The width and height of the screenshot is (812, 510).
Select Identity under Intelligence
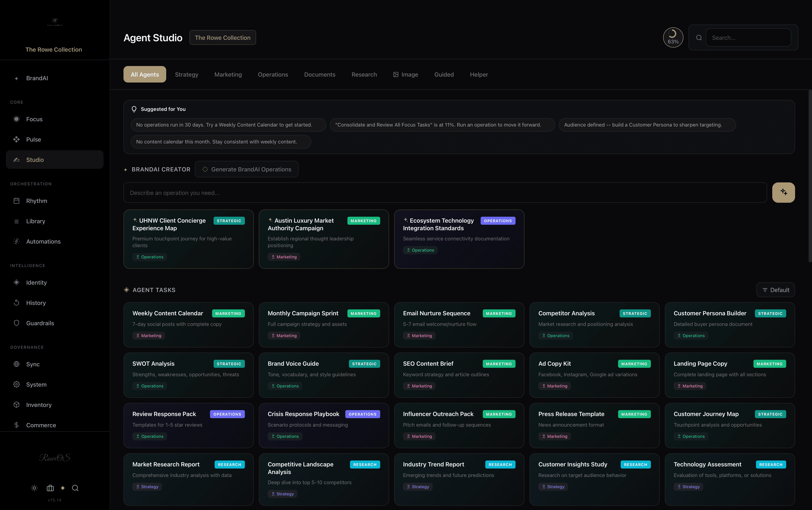click(x=36, y=282)
